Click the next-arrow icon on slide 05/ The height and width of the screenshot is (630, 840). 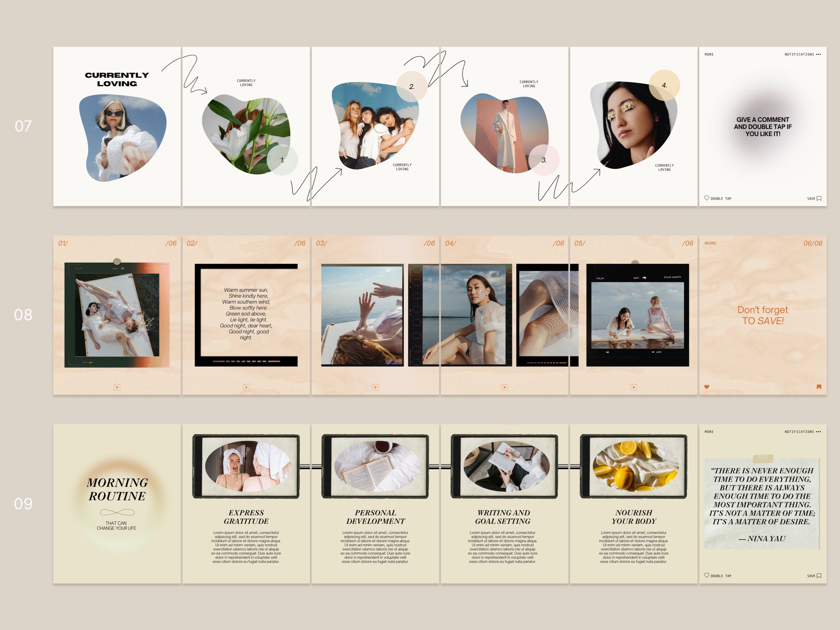point(633,387)
